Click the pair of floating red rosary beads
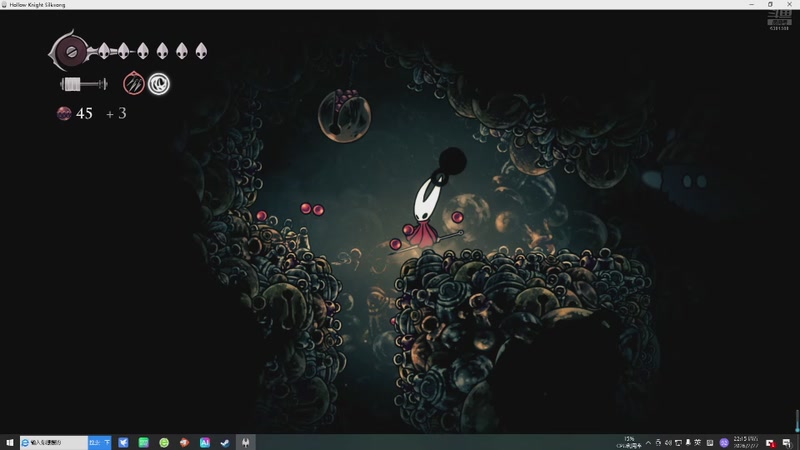This screenshot has width=800, height=450. (312, 209)
